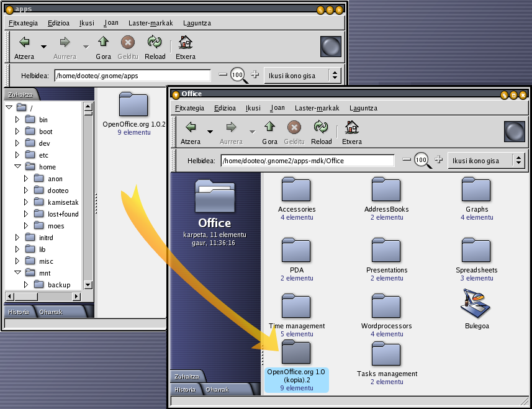
Task: Click zoom-out minus in apps window
Action: pyautogui.click(x=223, y=75)
